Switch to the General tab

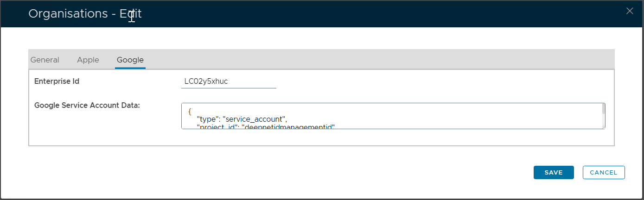coord(45,60)
